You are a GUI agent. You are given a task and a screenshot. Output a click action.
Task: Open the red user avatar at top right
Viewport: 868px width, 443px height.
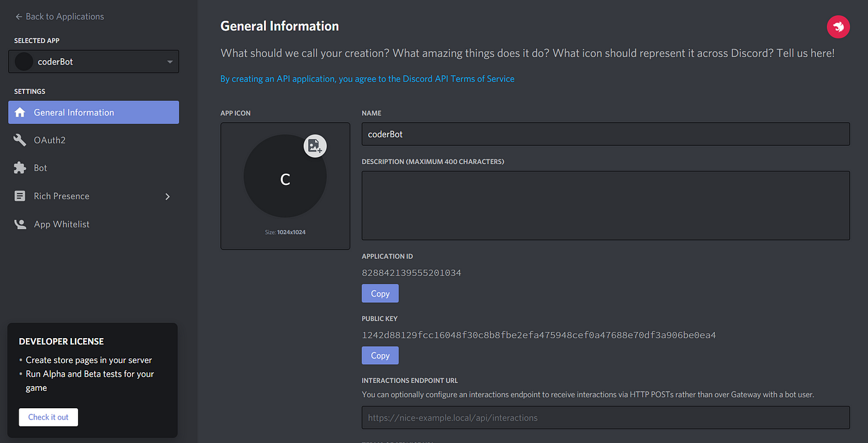[x=838, y=27]
